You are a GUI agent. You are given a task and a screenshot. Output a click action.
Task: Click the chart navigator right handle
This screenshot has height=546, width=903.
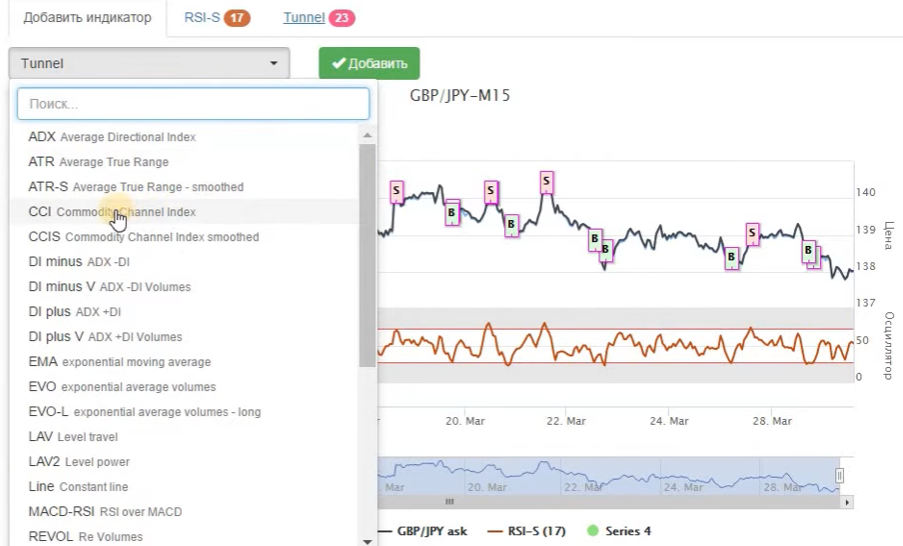[840, 475]
